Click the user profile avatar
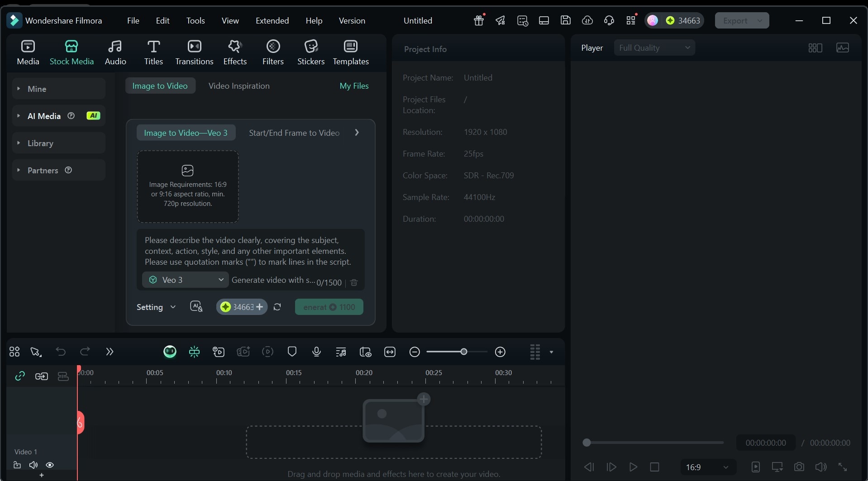Screen dimensions: 868x481 click(653, 20)
